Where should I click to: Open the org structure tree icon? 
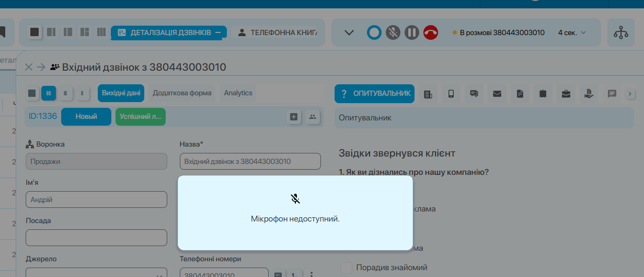coord(621,32)
